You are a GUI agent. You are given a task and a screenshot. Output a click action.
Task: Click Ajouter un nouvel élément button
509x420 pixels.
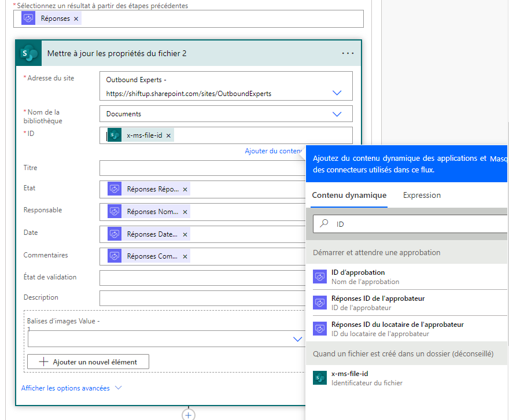[88, 362]
